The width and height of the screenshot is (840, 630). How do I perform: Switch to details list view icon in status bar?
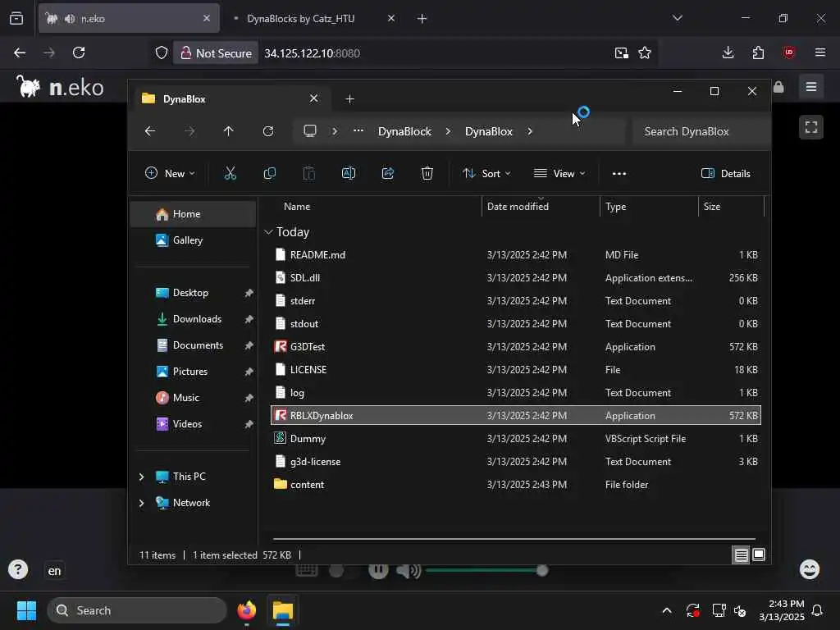741,555
